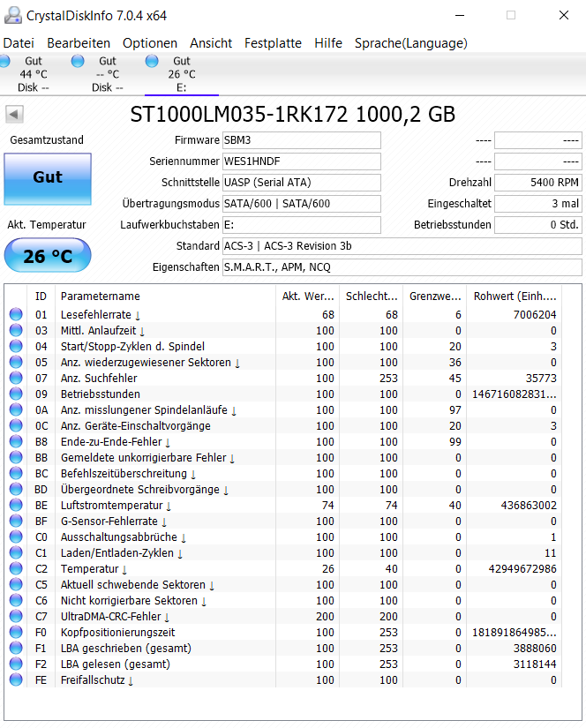This screenshot has height=728, width=586.
Task: Click status orb for Temperatur row C2
Action: click(x=16, y=568)
